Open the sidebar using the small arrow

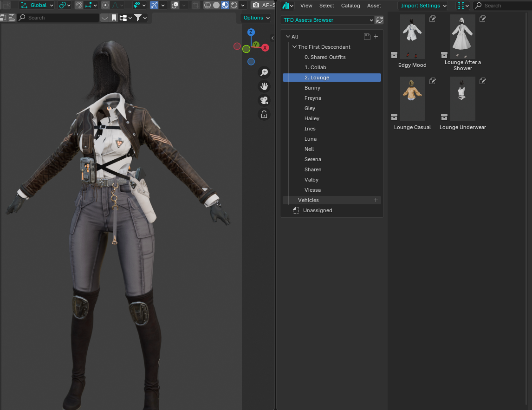(272, 38)
